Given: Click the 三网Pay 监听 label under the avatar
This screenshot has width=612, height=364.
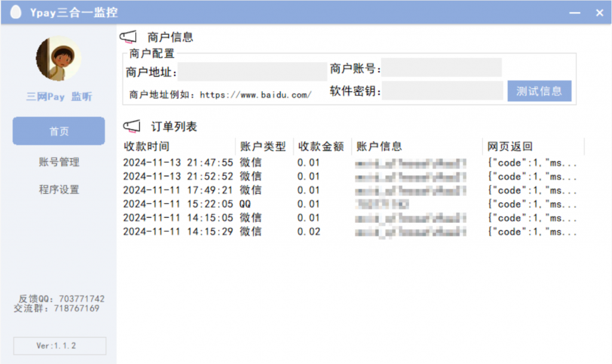Looking at the screenshot, I should click(x=59, y=97).
